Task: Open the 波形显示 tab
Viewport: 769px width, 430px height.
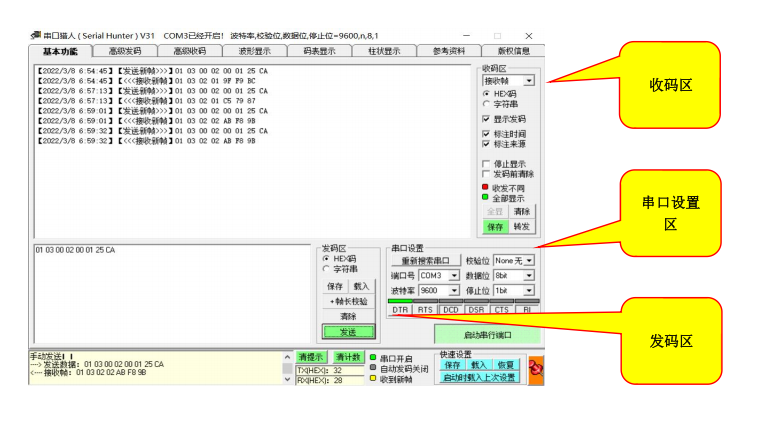Action: coord(255,51)
